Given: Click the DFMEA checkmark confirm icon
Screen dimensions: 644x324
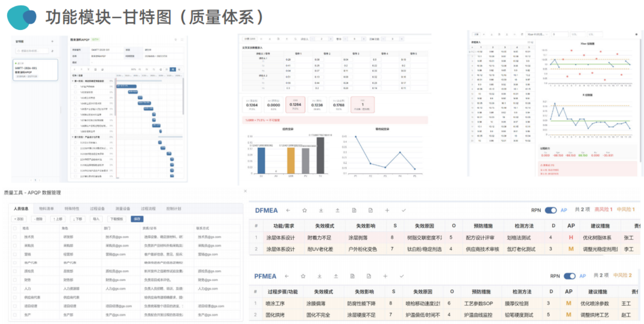Looking at the screenshot, I should point(404,210).
